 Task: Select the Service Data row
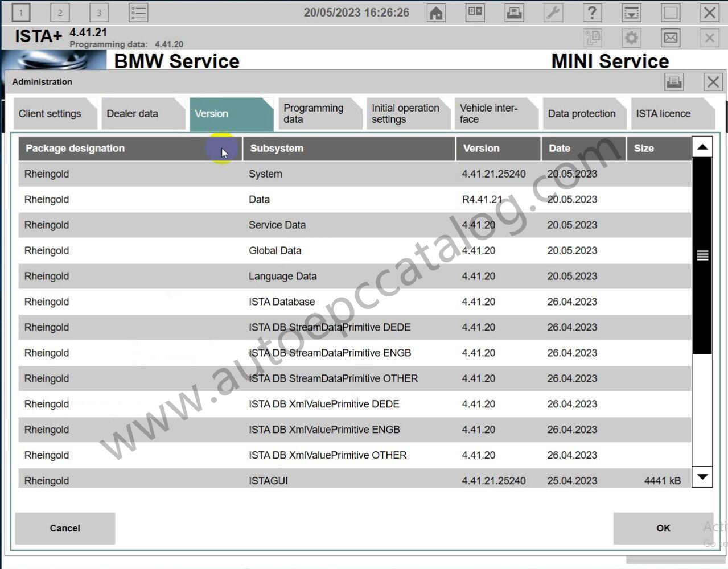tap(355, 225)
